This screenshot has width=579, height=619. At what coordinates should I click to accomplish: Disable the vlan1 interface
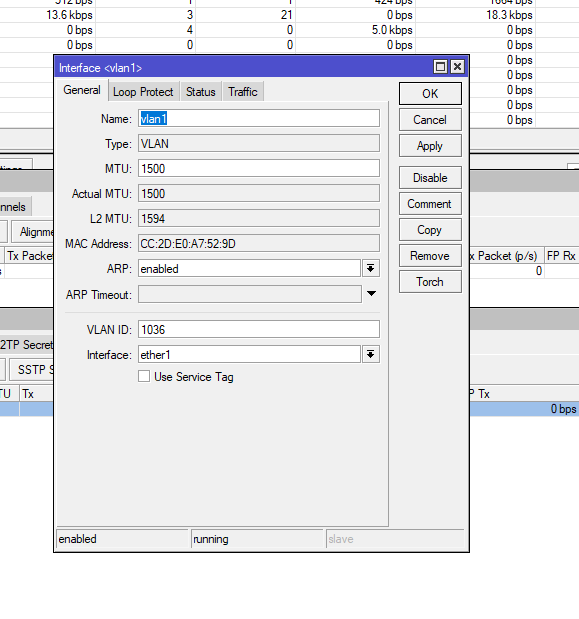(430, 178)
